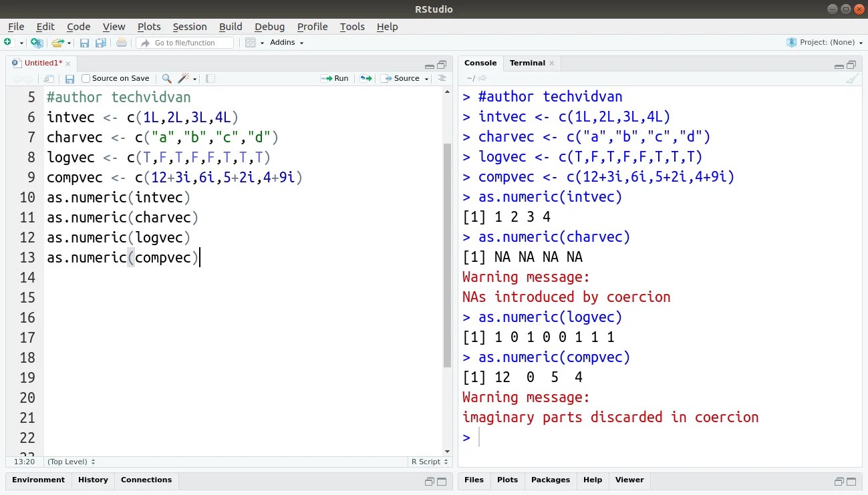Viewport: 868px width, 495px height.
Task: Open the File menu
Action: (16, 27)
